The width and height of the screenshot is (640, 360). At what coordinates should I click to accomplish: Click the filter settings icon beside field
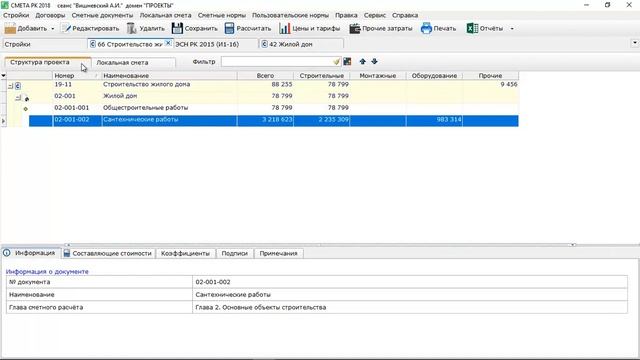click(x=347, y=62)
